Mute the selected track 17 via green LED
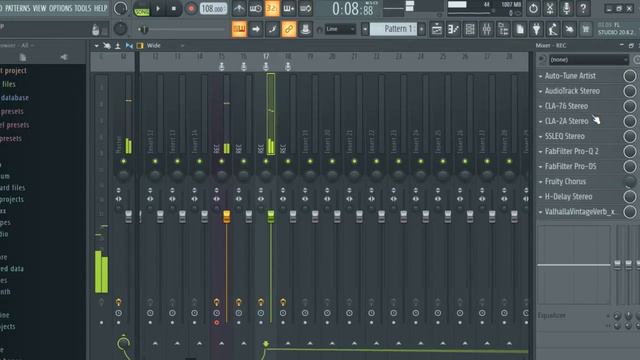The width and height of the screenshot is (640, 360). (266, 162)
